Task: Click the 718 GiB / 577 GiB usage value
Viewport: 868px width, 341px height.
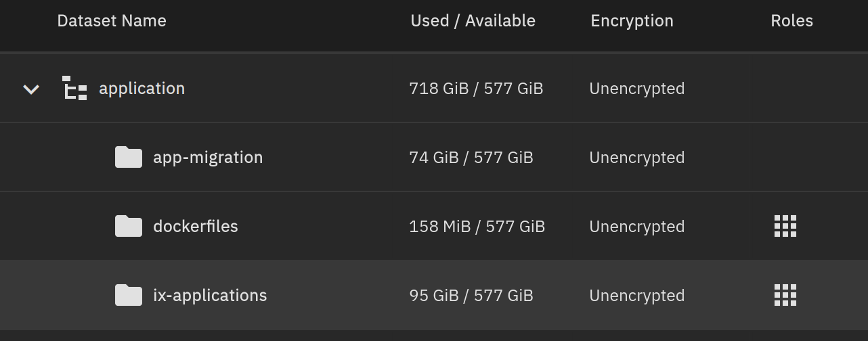Action: coord(477,89)
